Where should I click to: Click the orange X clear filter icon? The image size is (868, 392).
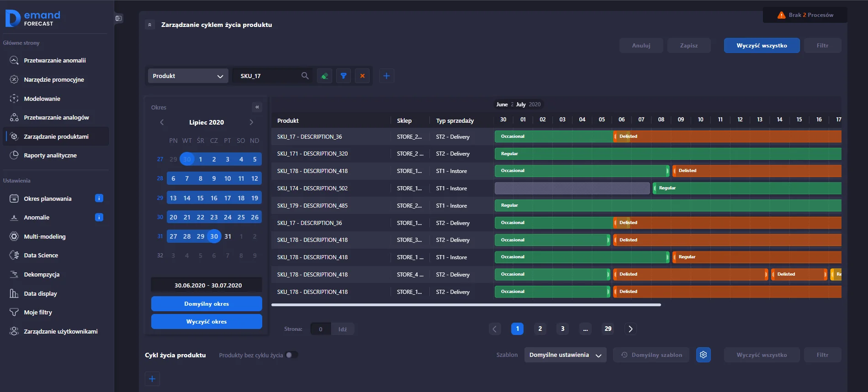coord(362,76)
